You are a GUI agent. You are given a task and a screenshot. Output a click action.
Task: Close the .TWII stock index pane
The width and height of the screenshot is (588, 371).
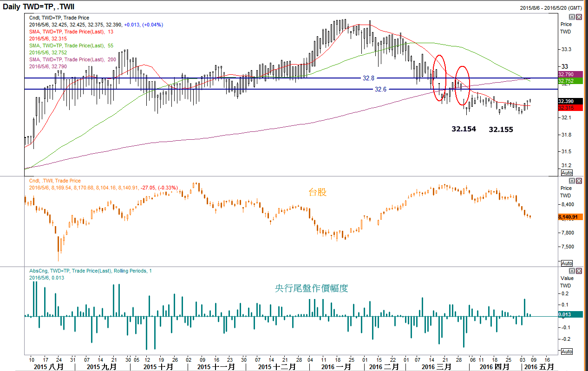[x=578, y=180]
